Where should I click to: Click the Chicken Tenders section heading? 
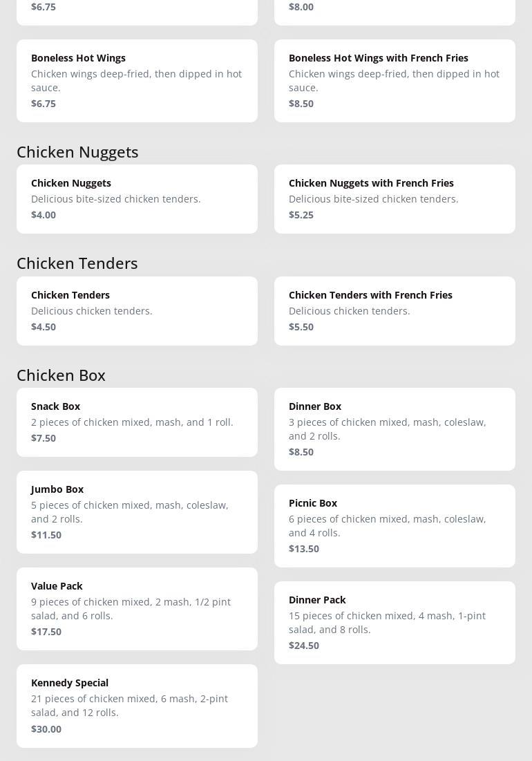77,263
